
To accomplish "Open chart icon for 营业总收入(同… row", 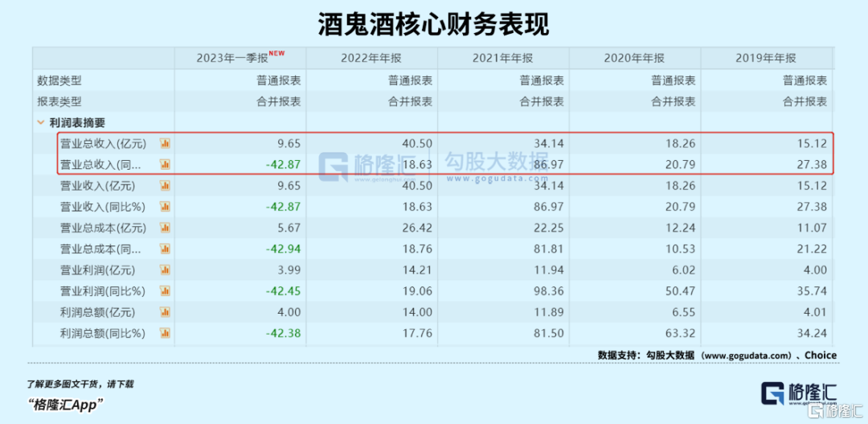I will (x=165, y=165).
